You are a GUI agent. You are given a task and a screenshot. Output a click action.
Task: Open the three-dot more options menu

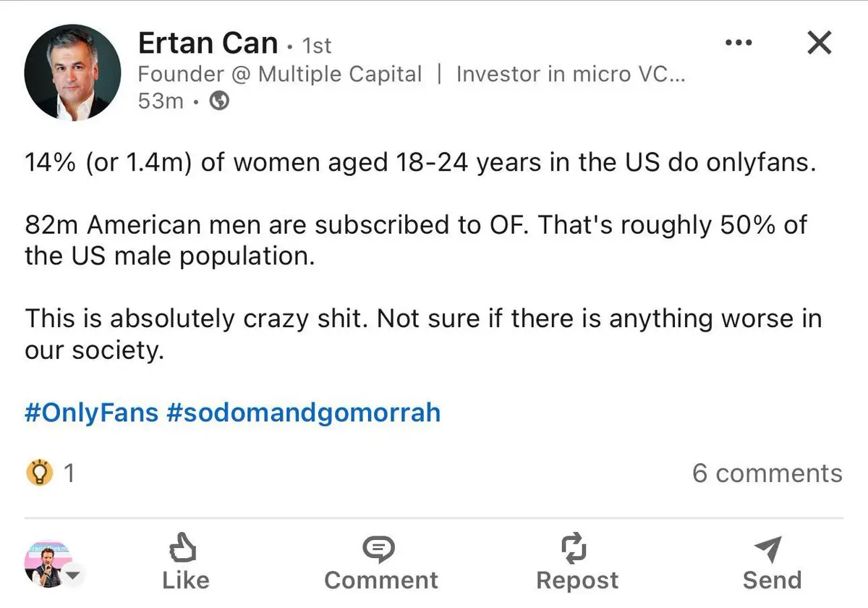(738, 43)
